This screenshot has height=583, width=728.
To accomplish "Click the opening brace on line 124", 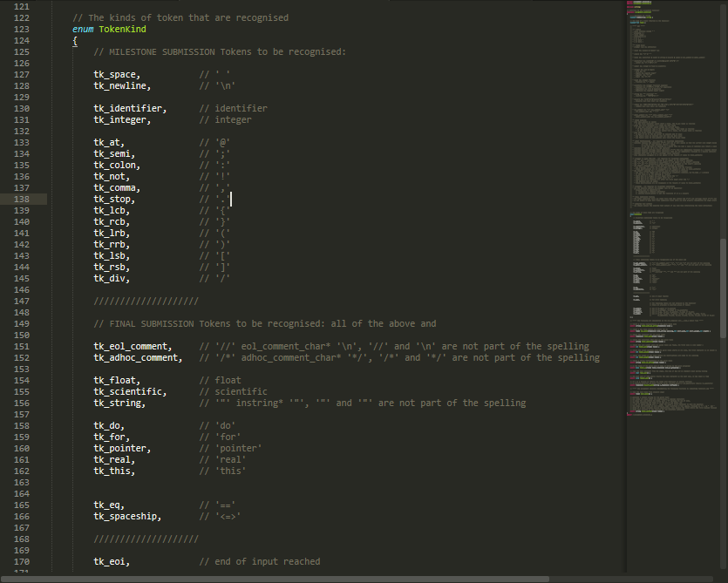I will pyautogui.click(x=75, y=41).
